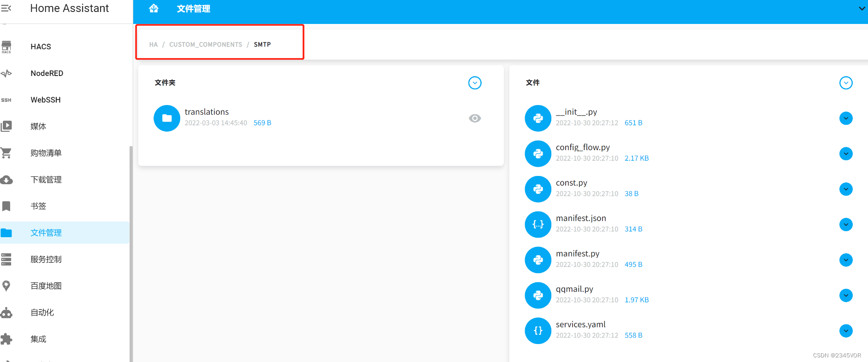The width and height of the screenshot is (868, 362).
Task: Select 百度地图 in the sidebar
Action: coord(65,286)
